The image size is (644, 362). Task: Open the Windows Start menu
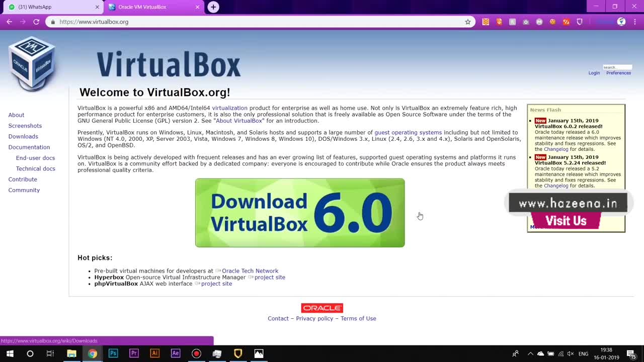10,353
